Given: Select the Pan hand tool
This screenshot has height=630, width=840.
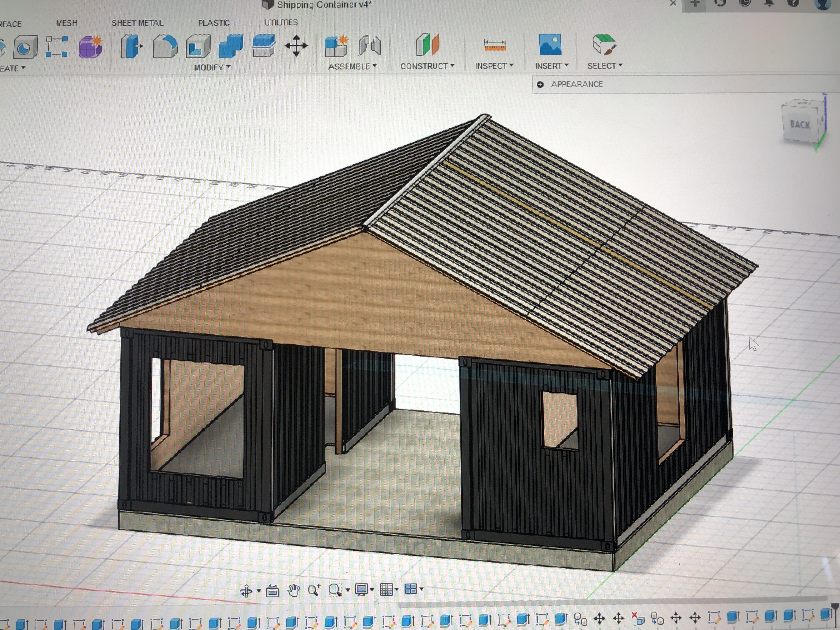Looking at the screenshot, I should click(293, 590).
